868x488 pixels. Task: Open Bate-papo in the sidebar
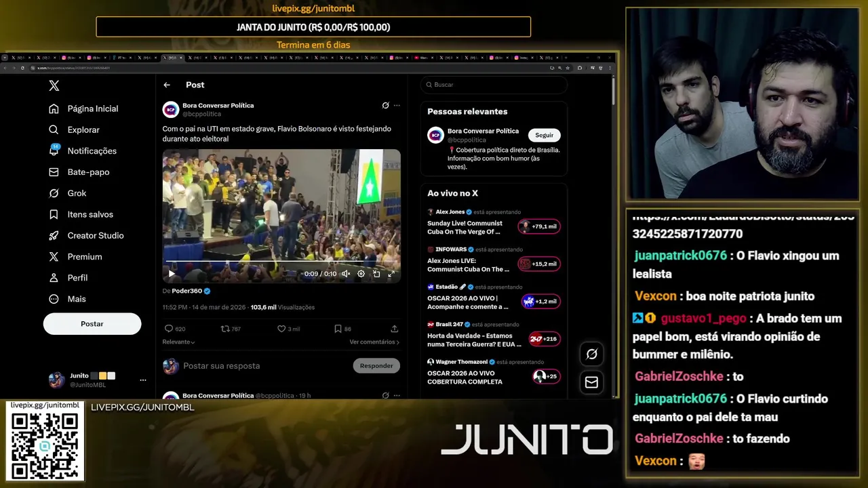coord(79,172)
